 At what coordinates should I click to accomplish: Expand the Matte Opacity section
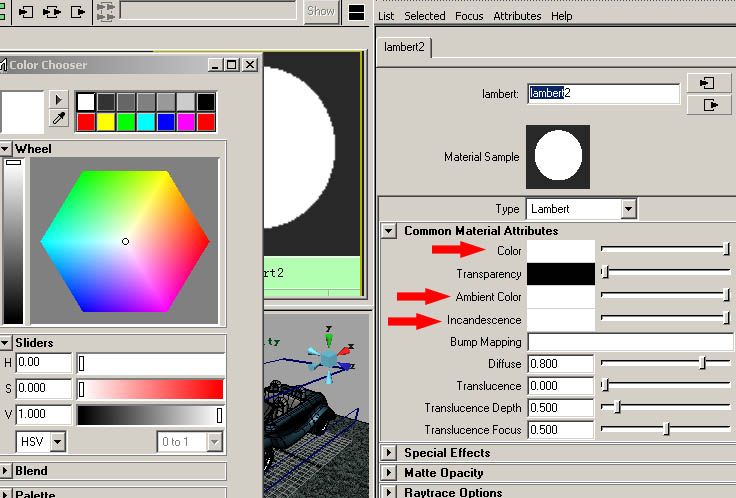389,473
